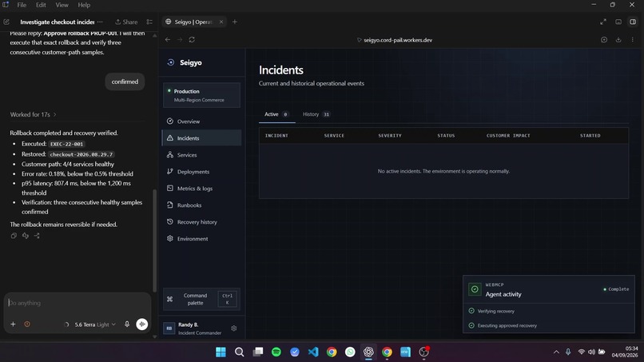The width and height of the screenshot is (644, 362).
Task: Click the Agent activity panel header
Action: 548,290
